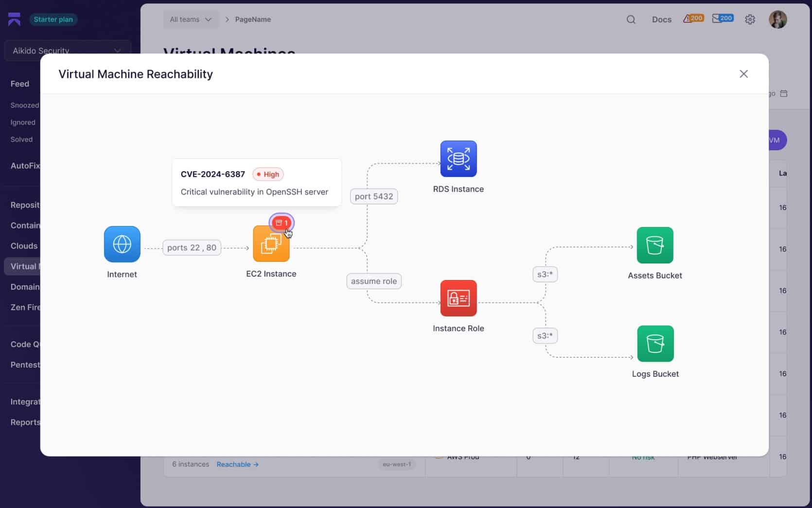The image size is (812, 508).
Task: Click the Aikido logo in sidebar
Action: (15, 19)
